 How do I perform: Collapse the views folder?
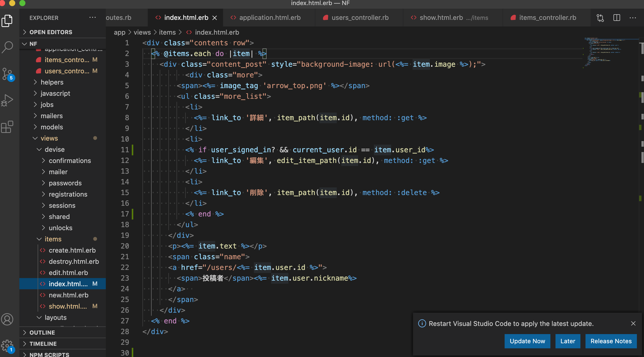[x=49, y=138]
